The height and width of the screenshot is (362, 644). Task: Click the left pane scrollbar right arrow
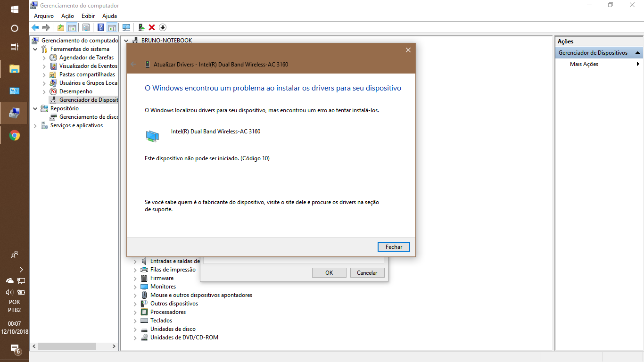point(115,346)
